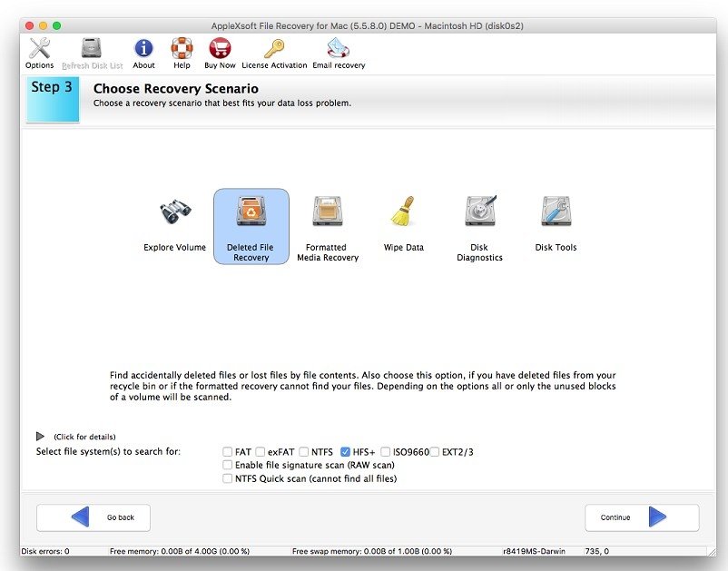Image resolution: width=728 pixels, height=571 pixels.
Task: Select the Deleted File Recovery scenario
Action: pos(251,227)
